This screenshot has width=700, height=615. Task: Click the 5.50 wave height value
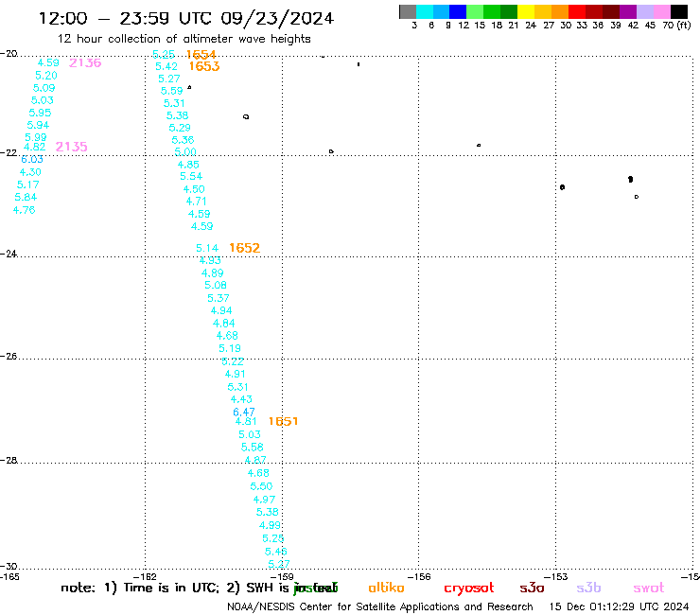pos(261,486)
